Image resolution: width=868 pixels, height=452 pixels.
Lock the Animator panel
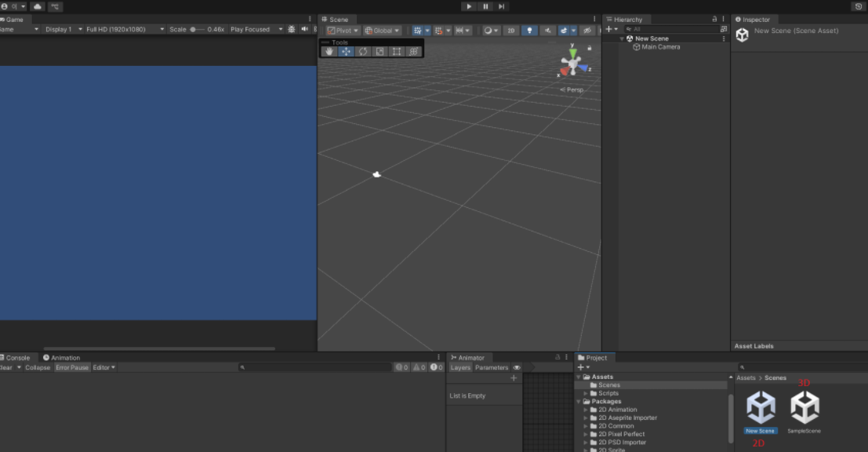pyautogui.click(x=557, y=357)
